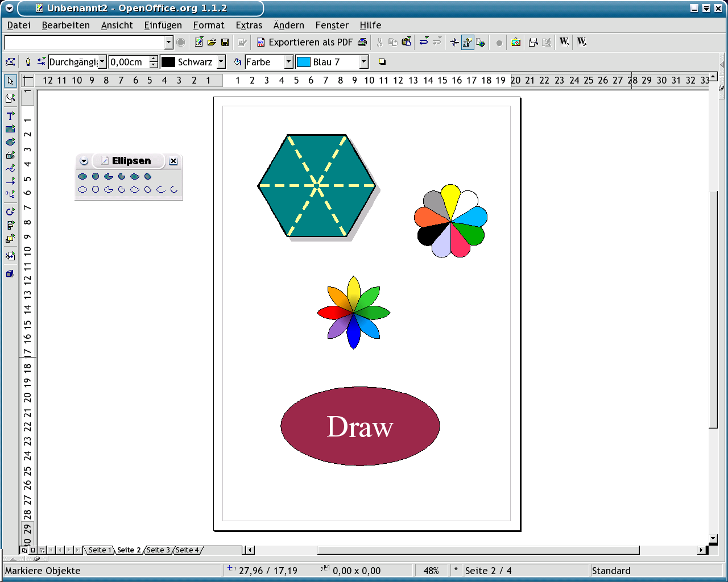
Task: Click the printer icon in toolbar
Action: pyautogui.click(x=362, y=42)
